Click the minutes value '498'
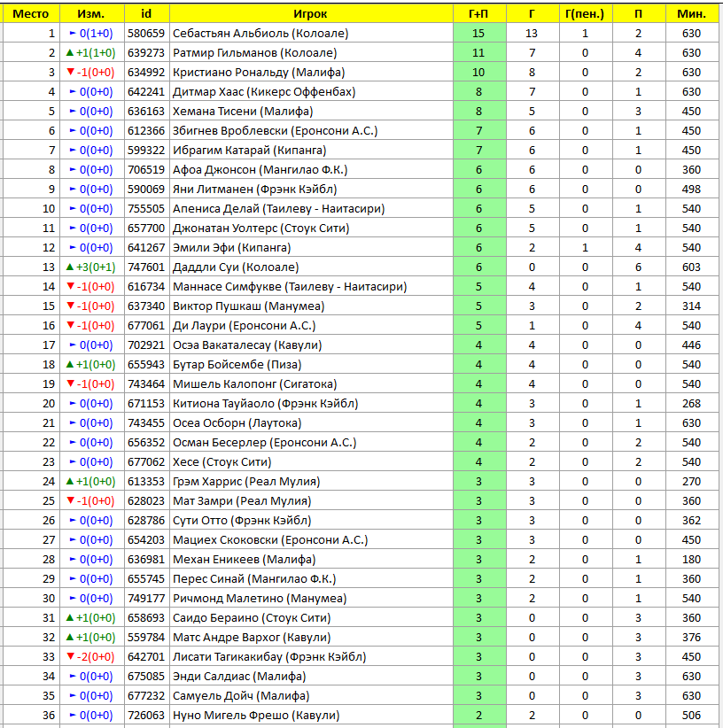 pos(691,190)
